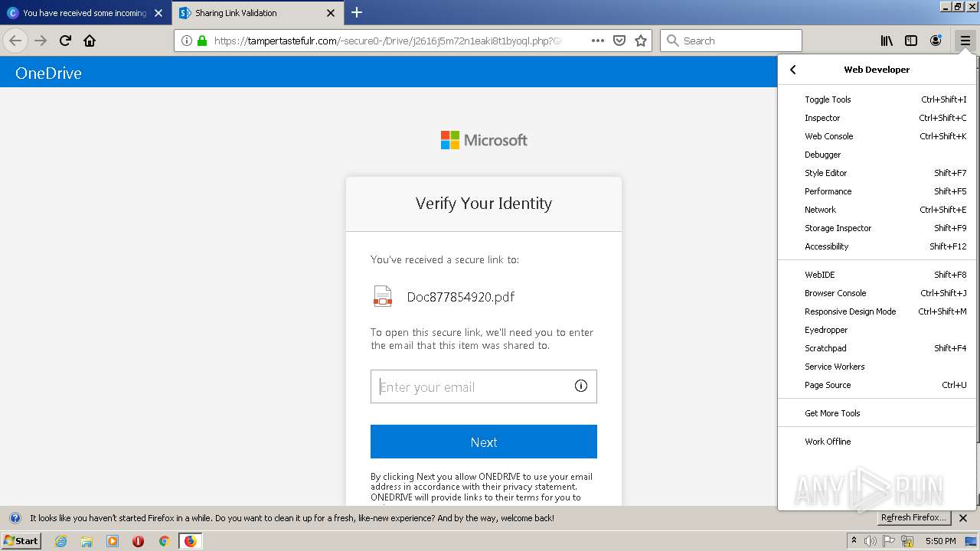This screenshot has width=980, height=551.
Task: Click the network icon in system tray
Action: [x=908, y=541]
